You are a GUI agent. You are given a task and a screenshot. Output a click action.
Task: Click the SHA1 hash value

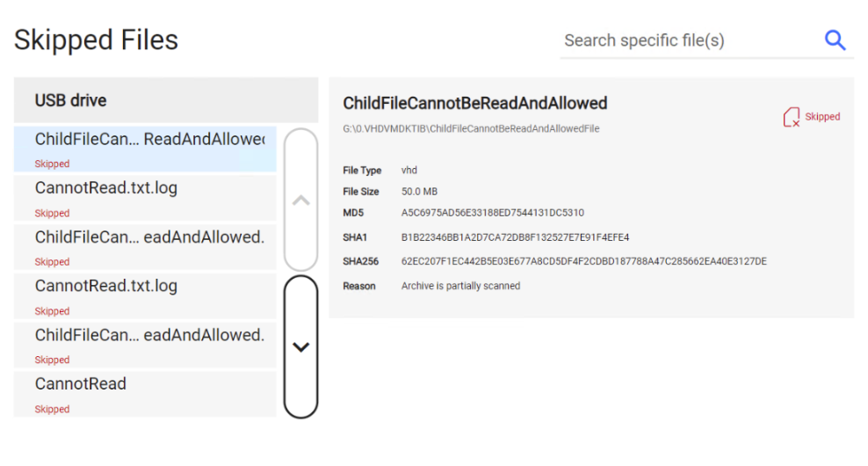(x=515, y=237)
